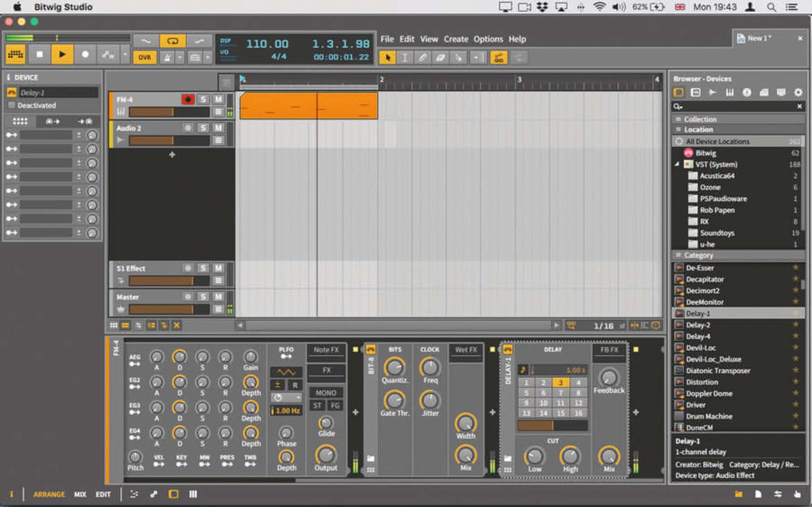Viewport: 812px width, 507px height.
Task: Select the pointer tool in the toolbar
Action: click(x=387, y=58)
